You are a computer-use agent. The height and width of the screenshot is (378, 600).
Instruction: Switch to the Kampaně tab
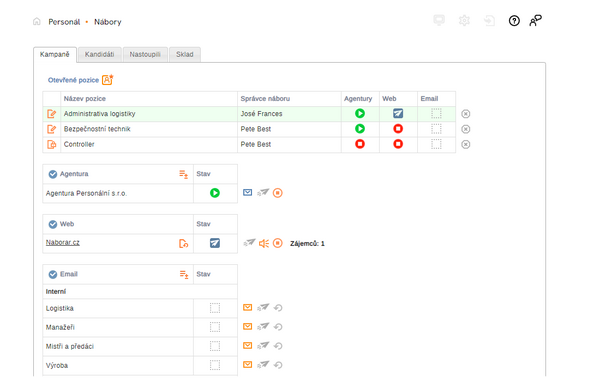(x=55, y=54)
